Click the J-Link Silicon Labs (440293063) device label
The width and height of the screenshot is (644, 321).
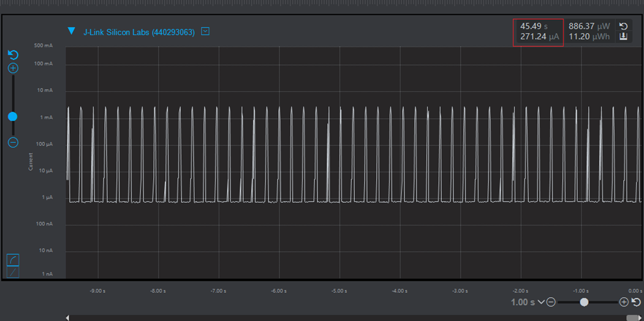139,32
